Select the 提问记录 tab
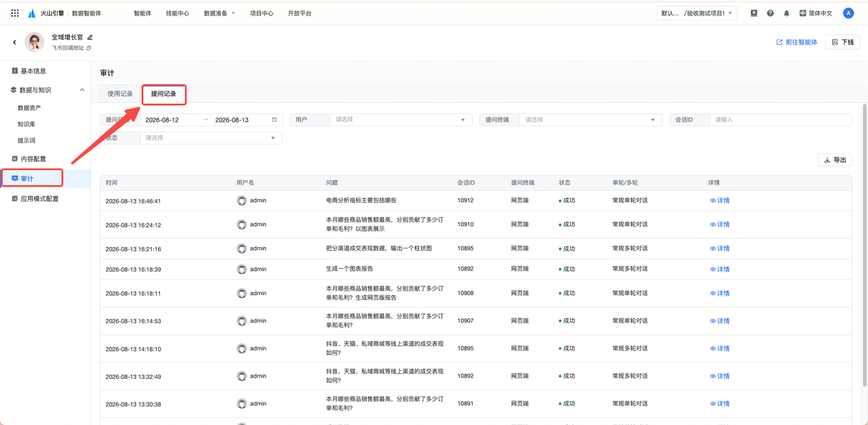868x425 pixels. 163,94
